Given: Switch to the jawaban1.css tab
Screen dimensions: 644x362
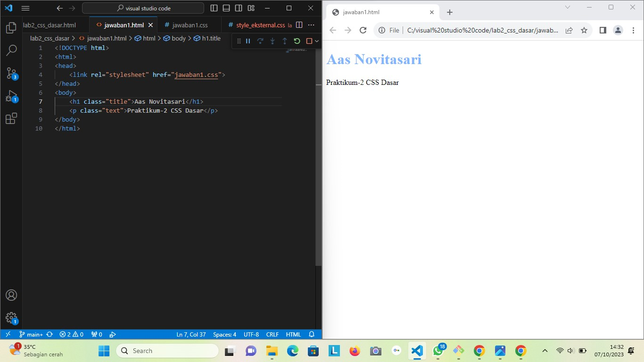Looking at the screenshot, I should tap(188, 25).
